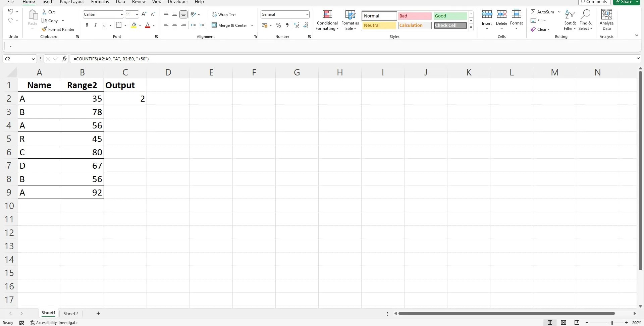
Task: Click the Format Painter icon
Action: (x=45, y=29)
